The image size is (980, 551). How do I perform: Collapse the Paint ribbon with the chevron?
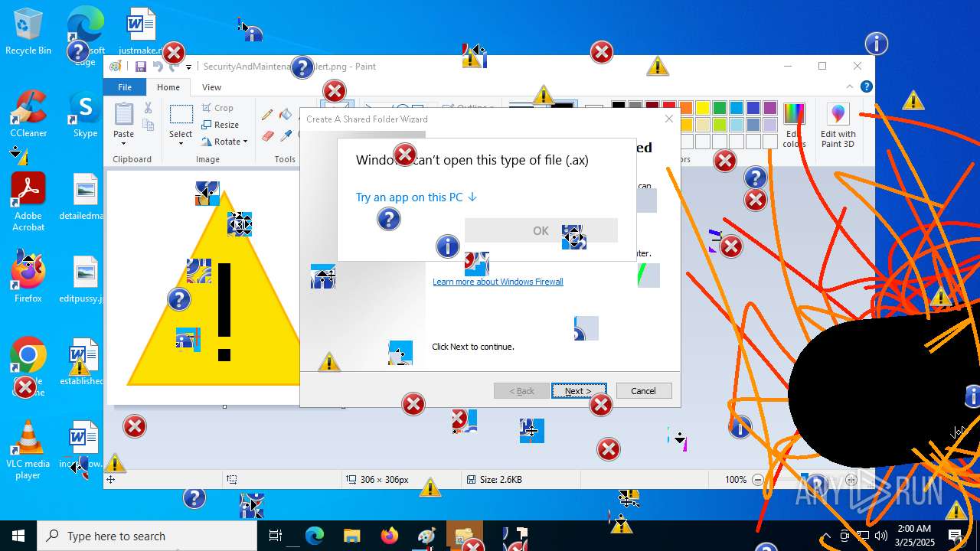(850, 87)
